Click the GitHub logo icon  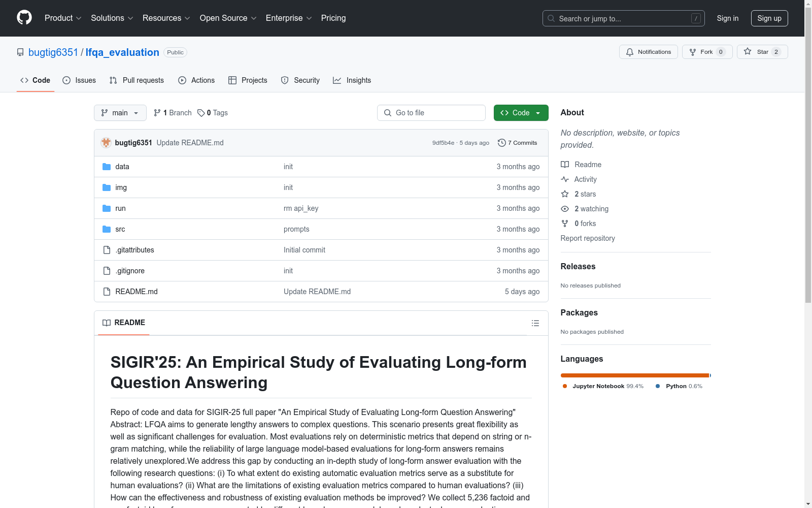24,18
